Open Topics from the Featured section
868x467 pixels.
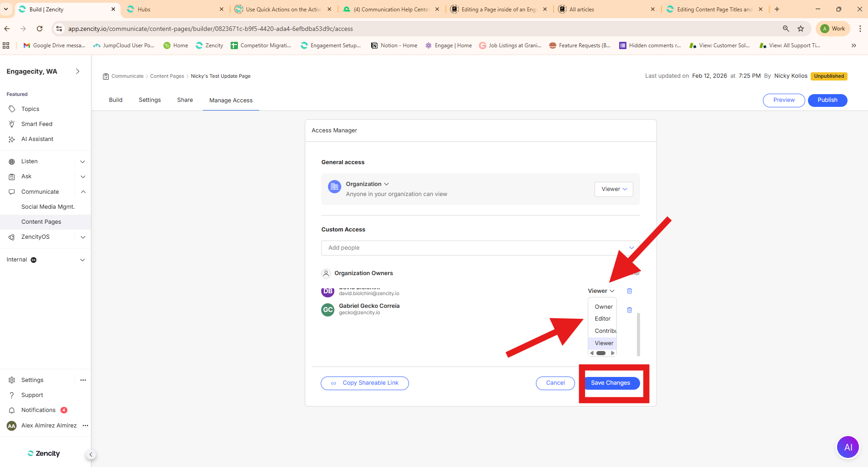30,109
